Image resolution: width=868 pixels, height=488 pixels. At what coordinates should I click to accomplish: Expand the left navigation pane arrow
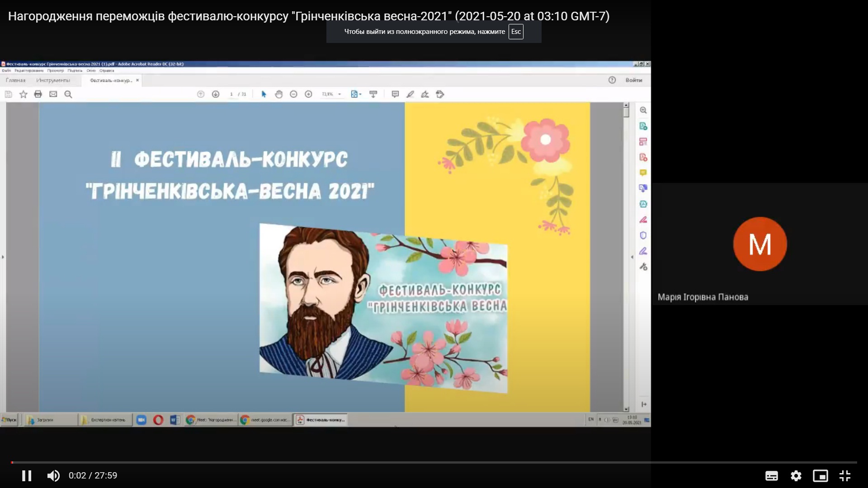pos(3,257)
